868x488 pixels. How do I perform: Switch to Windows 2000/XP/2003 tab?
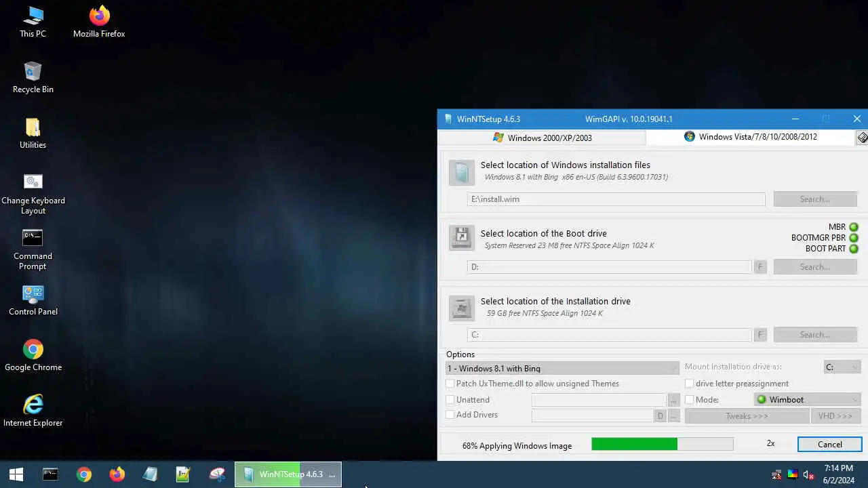tap(542, 138)
